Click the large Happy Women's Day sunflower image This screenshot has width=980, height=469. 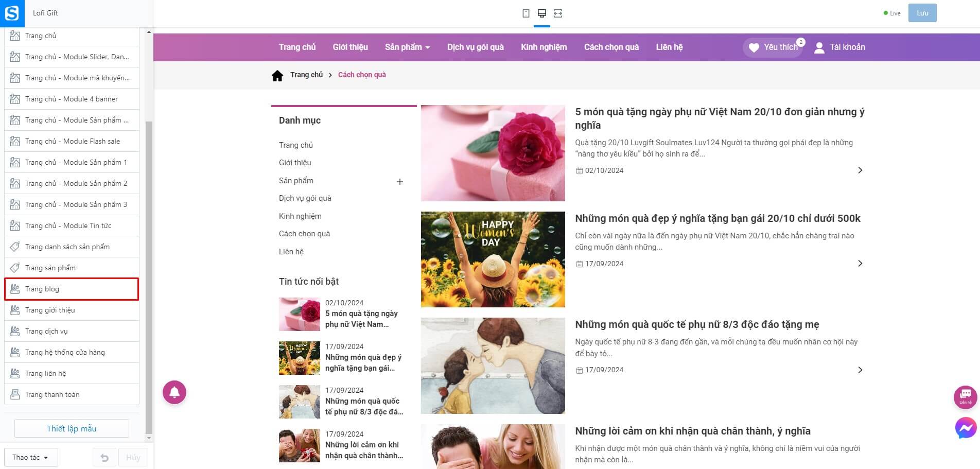[x=493, y=259]
